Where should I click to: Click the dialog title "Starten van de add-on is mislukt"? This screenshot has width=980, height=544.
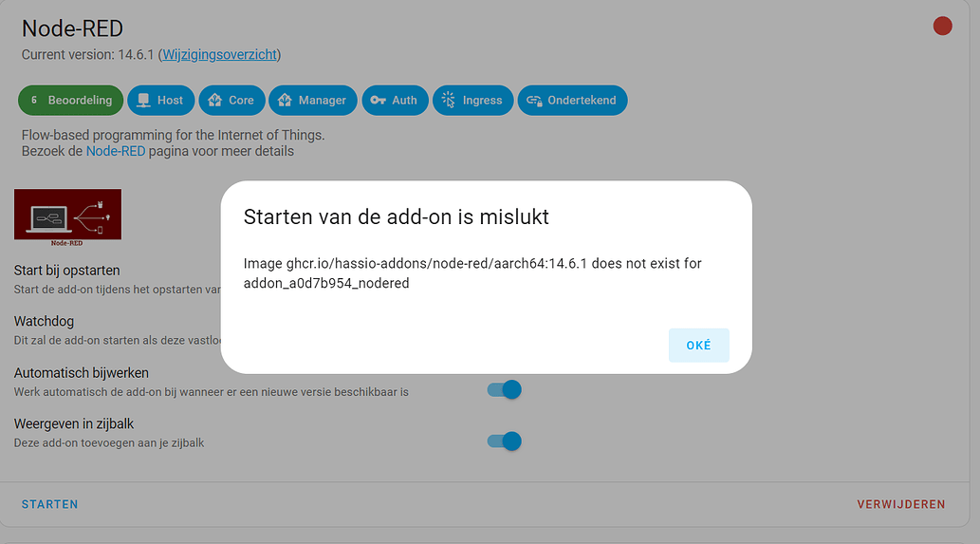tap(397, 217)
